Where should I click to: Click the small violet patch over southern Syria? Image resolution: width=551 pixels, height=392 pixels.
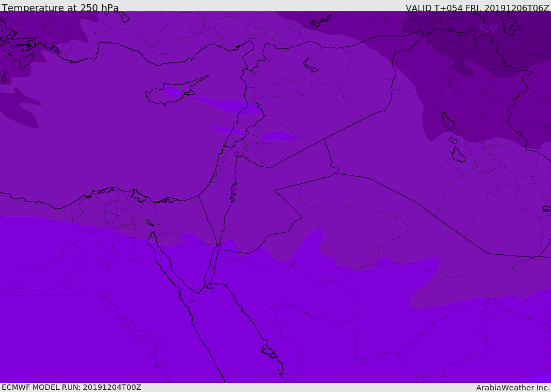click(277, 136)
